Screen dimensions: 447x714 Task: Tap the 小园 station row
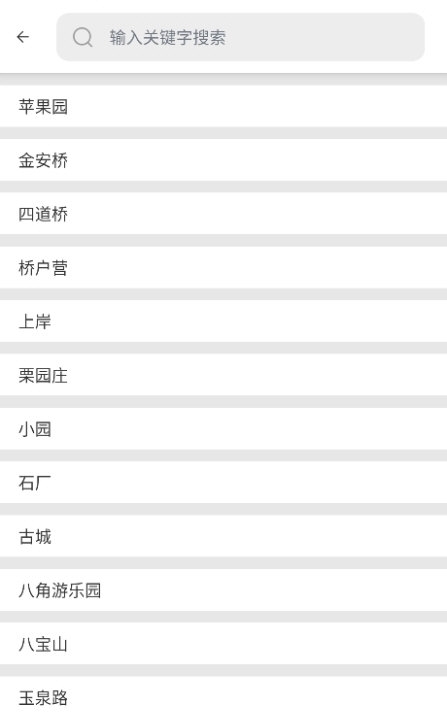tap(224, 428)
